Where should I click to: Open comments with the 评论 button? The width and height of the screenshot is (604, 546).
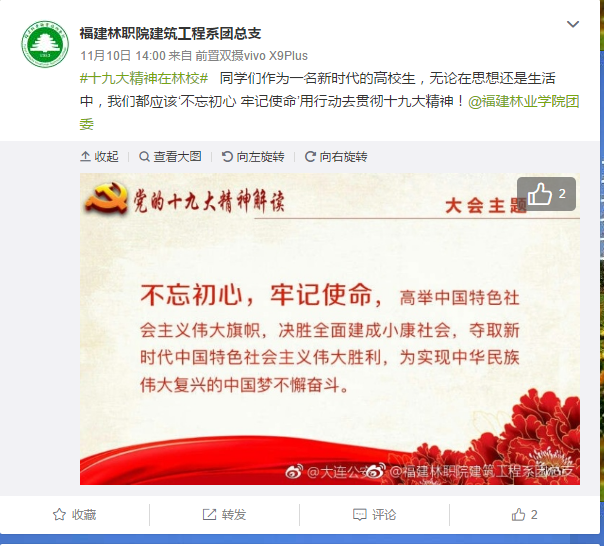click(x=374, y=514)
